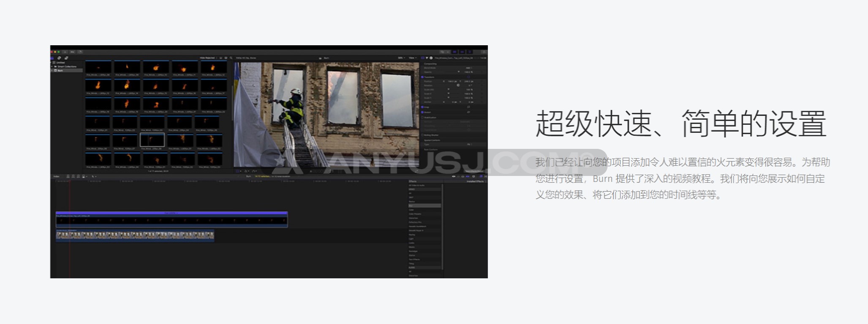Select the Info Inspector icon

(x=431, y=58)
